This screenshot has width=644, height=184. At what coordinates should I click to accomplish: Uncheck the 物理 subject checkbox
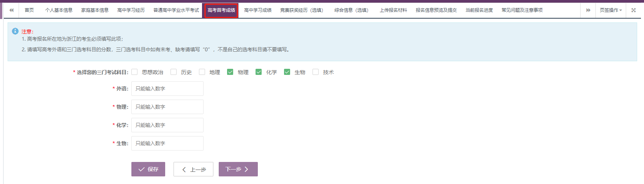click(x=230, y=72)
